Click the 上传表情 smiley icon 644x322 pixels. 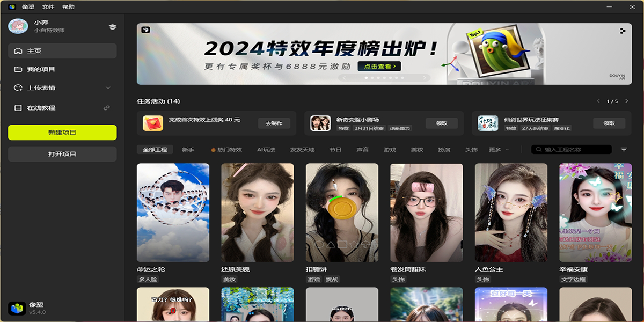coord(18,87)
